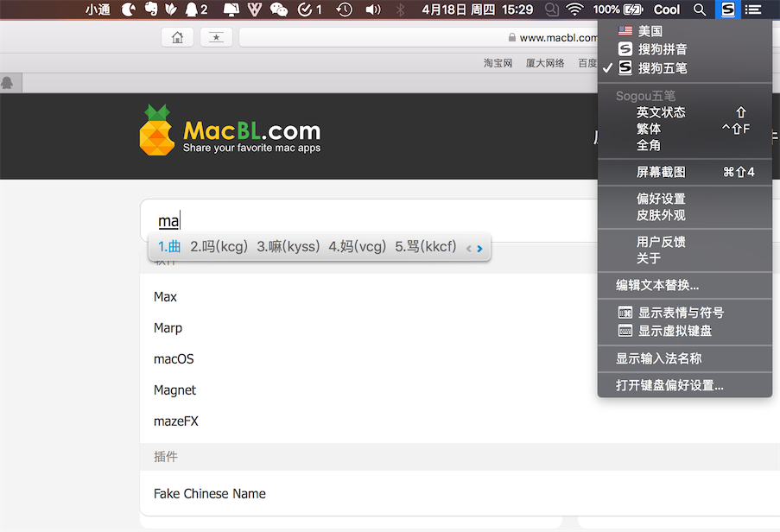The image size is (780, 532).
Task: Select candidate 5.骂(kkcf)
Action: [x=426, y=246]
